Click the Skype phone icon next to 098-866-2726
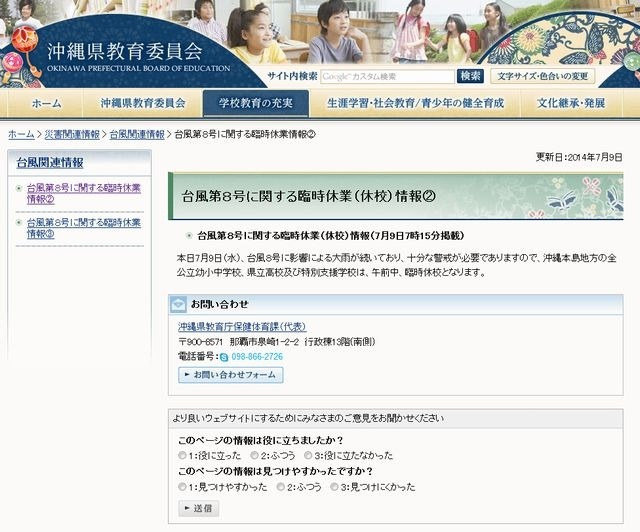The height and width of the screenshot is (532, 640). pos(224,357)
